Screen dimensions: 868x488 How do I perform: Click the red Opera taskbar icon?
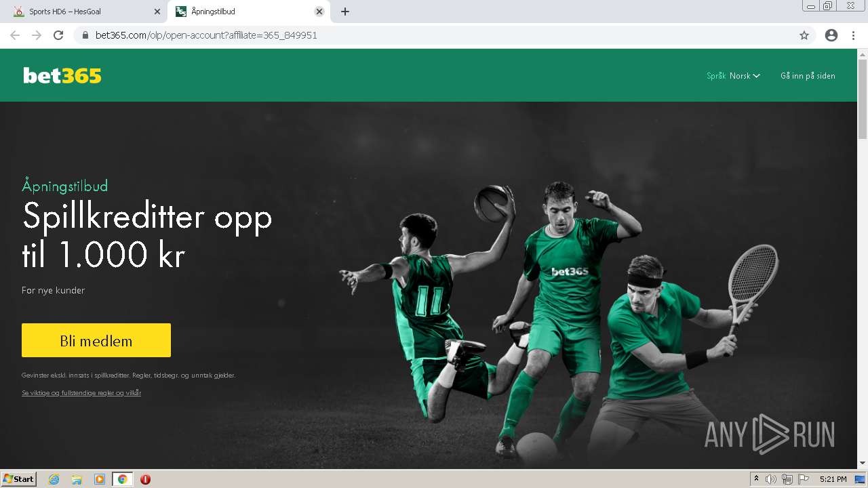[145, 479]
